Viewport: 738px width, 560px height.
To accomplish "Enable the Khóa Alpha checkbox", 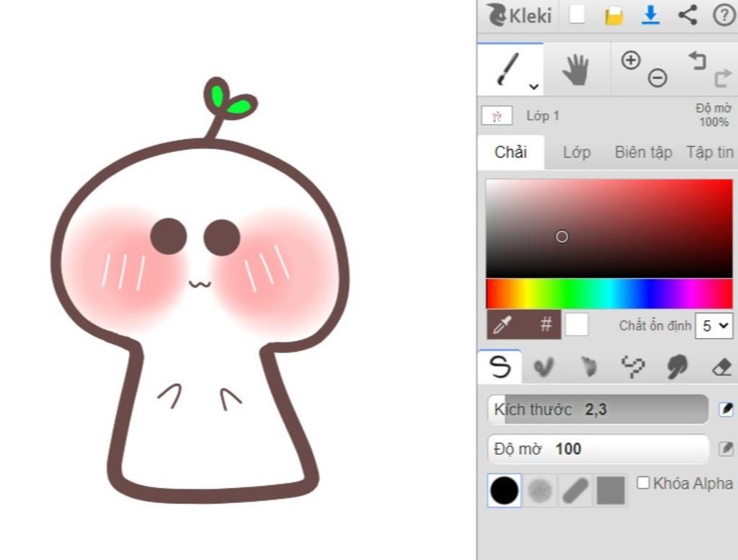I will (x=643, y=483).
